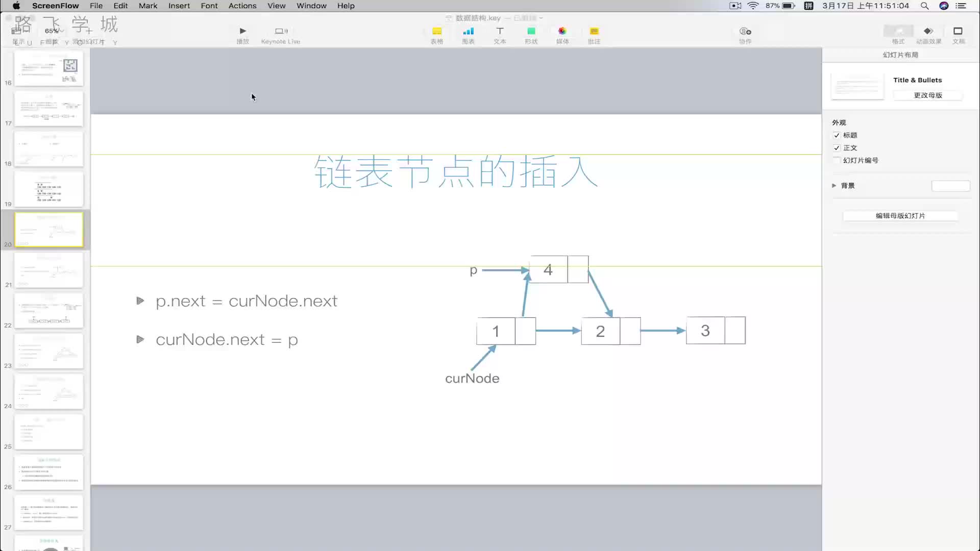
Task: Select slide 21 thumbnail in navigator
Action: point(49,270)
